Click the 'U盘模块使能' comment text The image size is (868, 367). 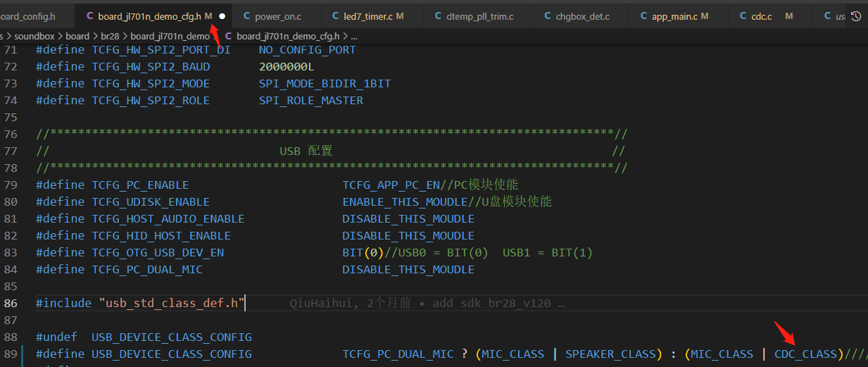517,201
